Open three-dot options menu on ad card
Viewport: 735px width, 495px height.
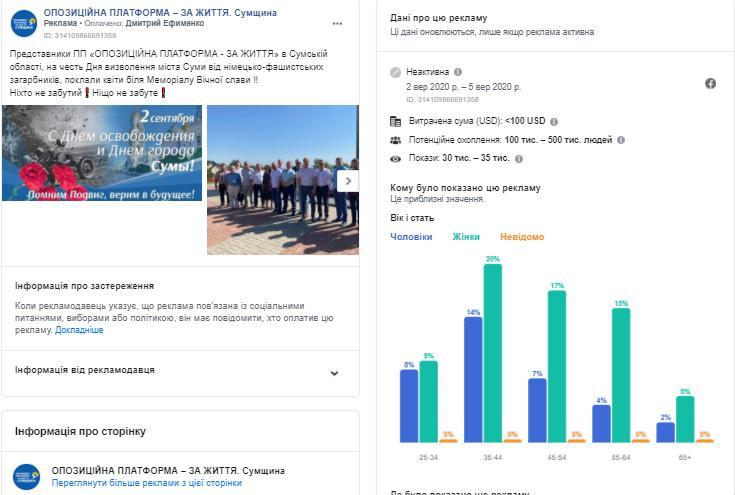(x=339, y=24)
